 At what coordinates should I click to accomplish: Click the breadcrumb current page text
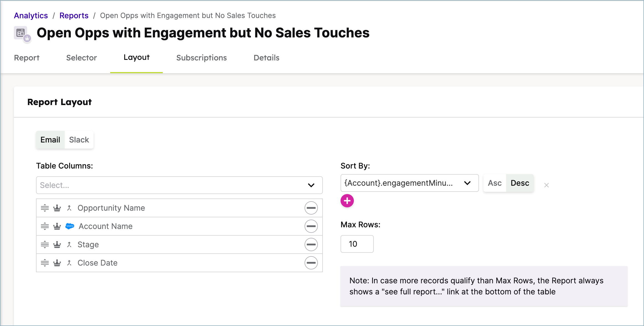(188, 16)
